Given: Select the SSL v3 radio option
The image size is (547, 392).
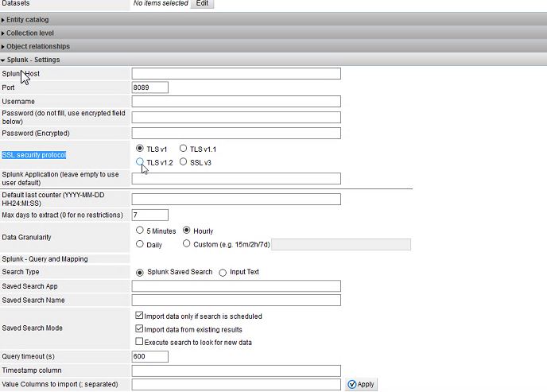Looking at the screenshot, I should 183,162.
